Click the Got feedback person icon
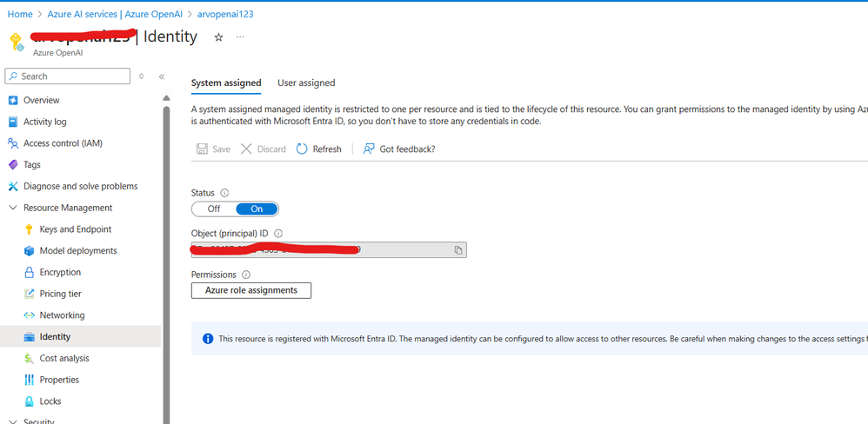This screenshot has width=868, height=424. coord(369,149)
